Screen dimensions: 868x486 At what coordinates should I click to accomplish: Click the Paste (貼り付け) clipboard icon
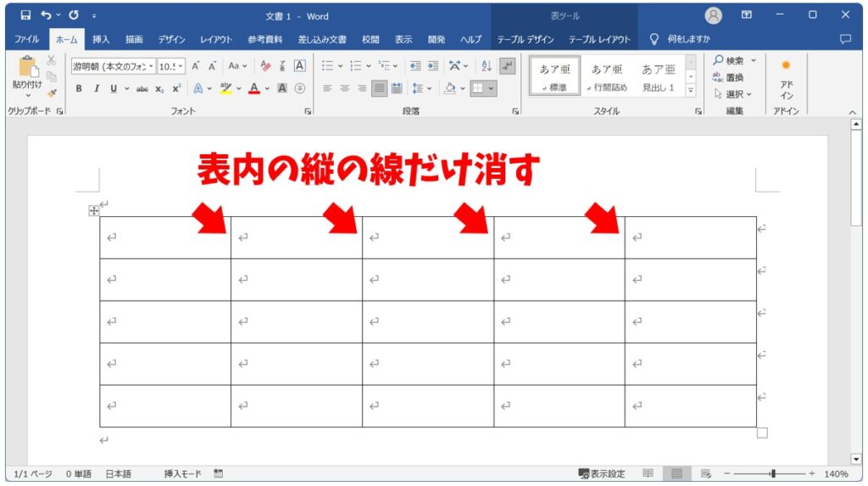27,66
